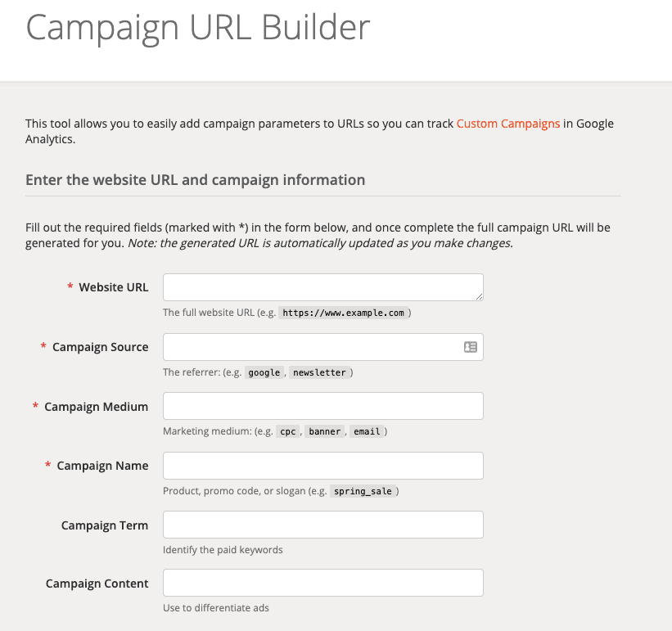The height and width of the screenshot is (631, 672).
Task: Click the Campaign Source label
Action: [101, 347]
